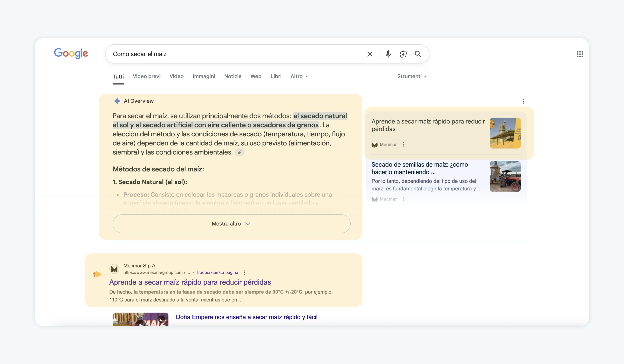Open the Google apps grid
The image size is (624, 364).
pos(580,54)
